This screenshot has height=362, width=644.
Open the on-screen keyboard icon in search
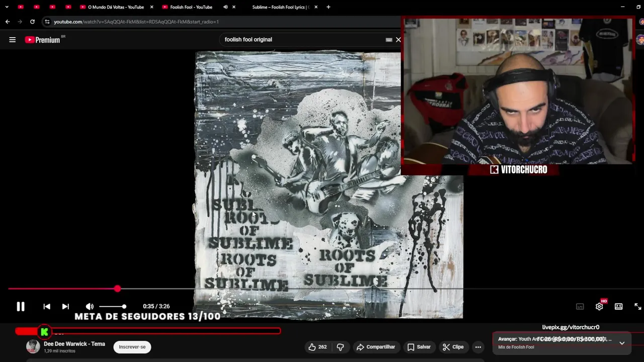click(x=389, y=40)
